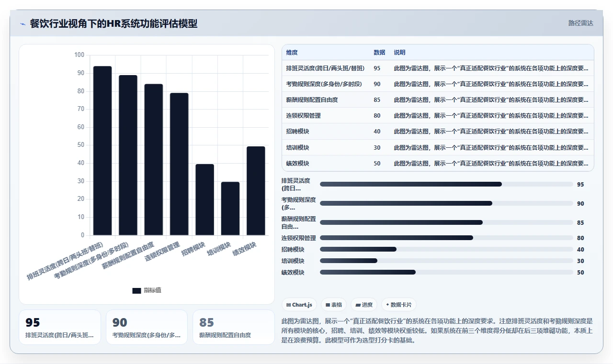Image resolution: width=613 pixels, height=364 pixels.
Task: Click the 招聘模块 progress bar
Action: [446, 249]
